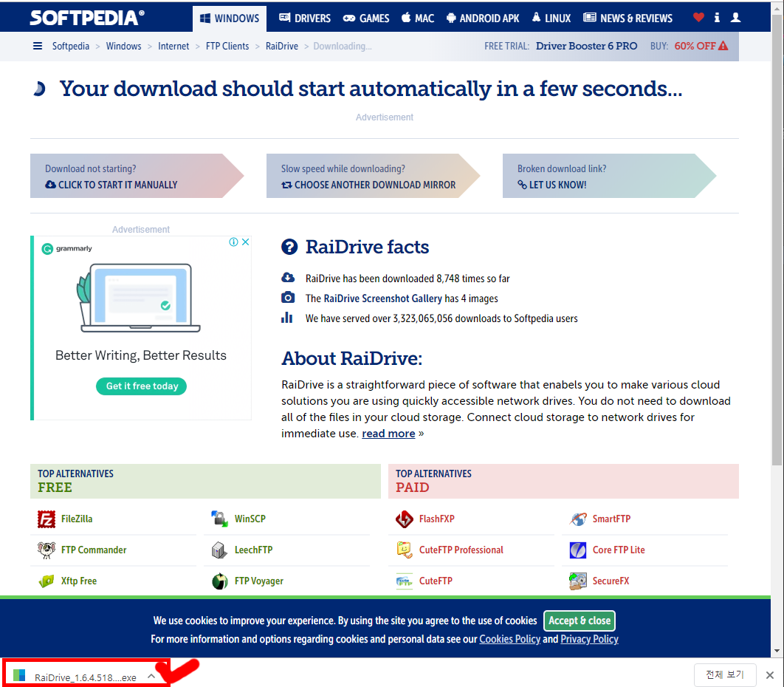This screenshot has height=687, width=784.
Task: Click the SmartFTP icon
Action: tap(578, 519)
